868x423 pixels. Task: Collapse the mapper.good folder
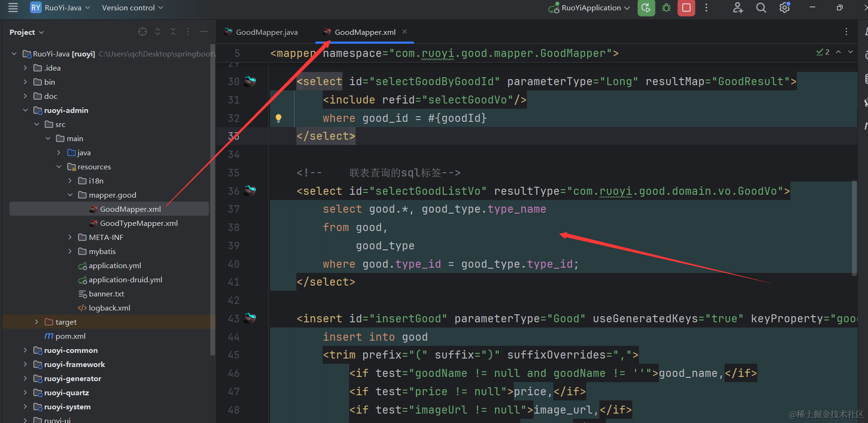(x=70, y=195)
